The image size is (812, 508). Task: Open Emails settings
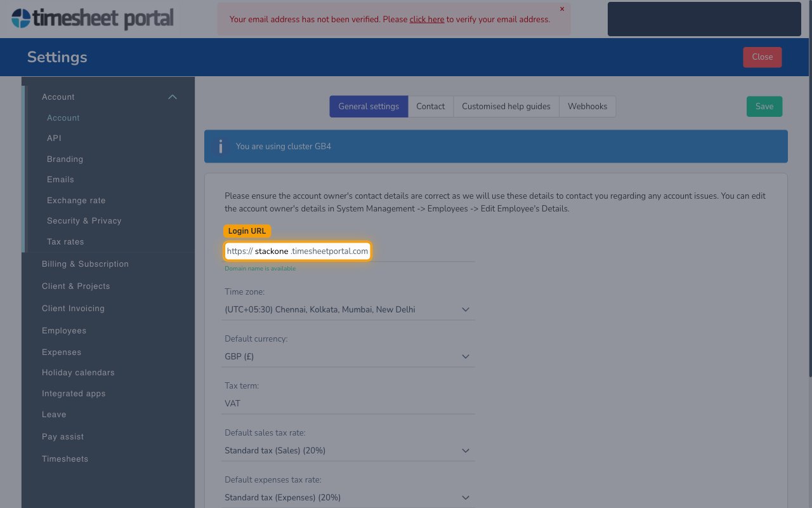coord(60,180)
